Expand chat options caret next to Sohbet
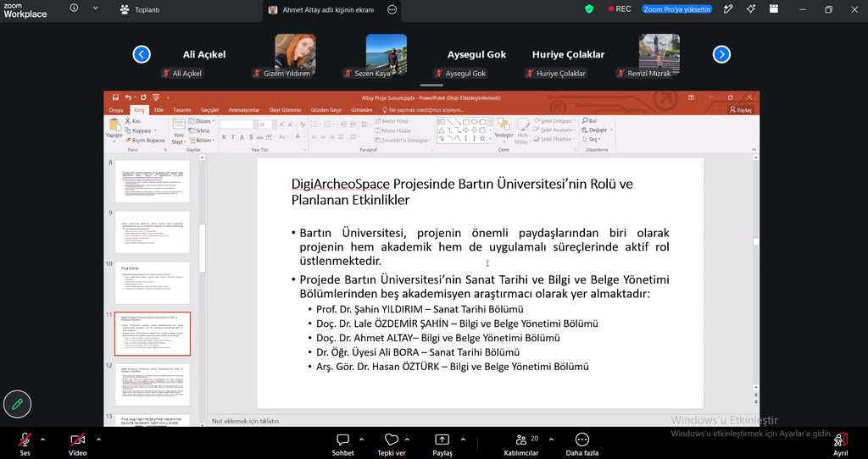 361,440
